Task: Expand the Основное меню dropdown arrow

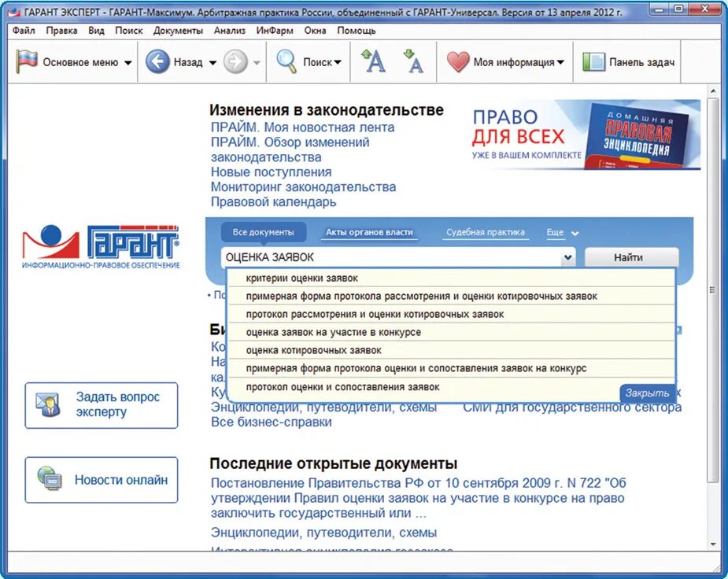Action: coord(127,63)
